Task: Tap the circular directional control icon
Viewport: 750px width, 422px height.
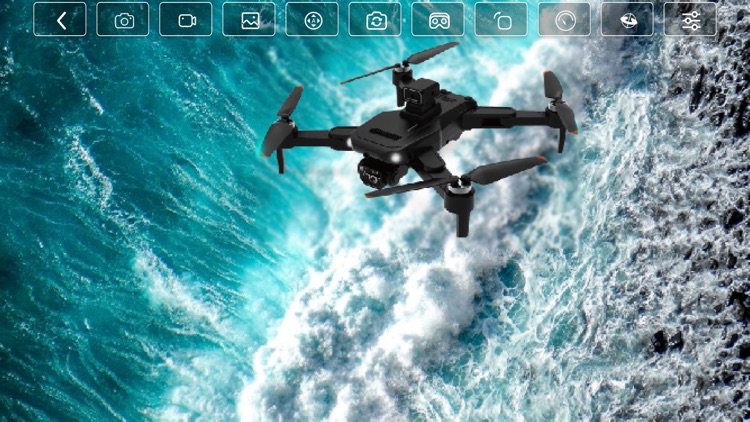Action: [x=312, y=19]
